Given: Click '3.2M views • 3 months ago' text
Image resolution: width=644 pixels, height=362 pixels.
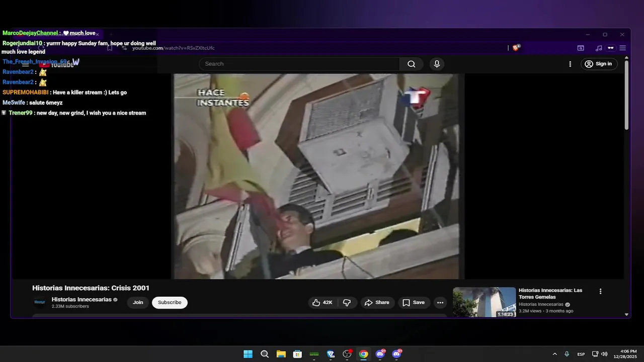Looking at the screenshot, I should pos(546,311).
